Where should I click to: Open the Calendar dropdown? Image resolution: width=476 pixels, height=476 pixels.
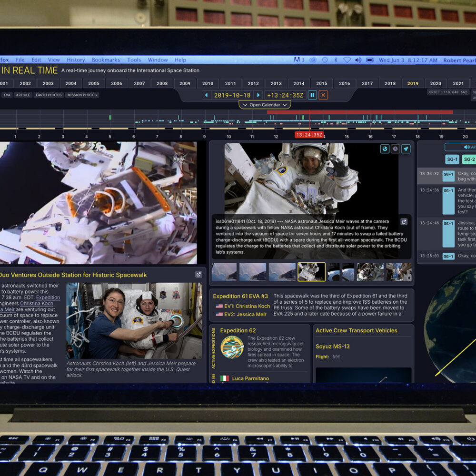tap(265, 105)
